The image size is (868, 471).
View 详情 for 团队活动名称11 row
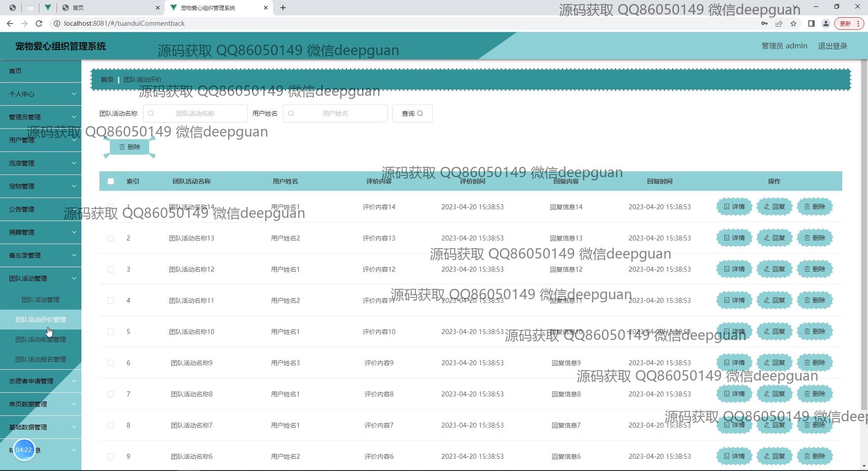[734, 300]
